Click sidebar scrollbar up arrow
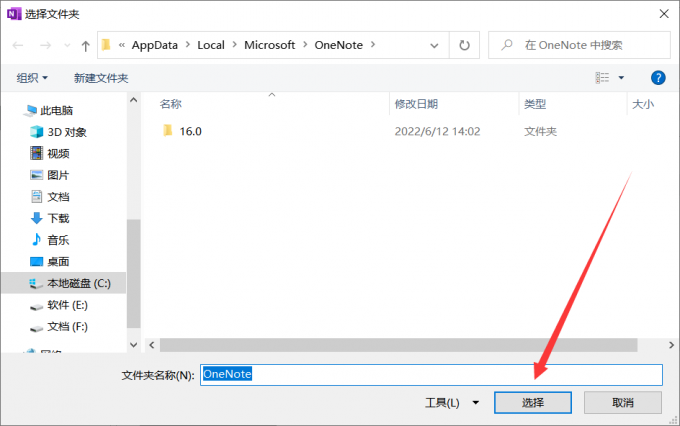This screenshot has height=426, width=680. click(x=134, y=100)
